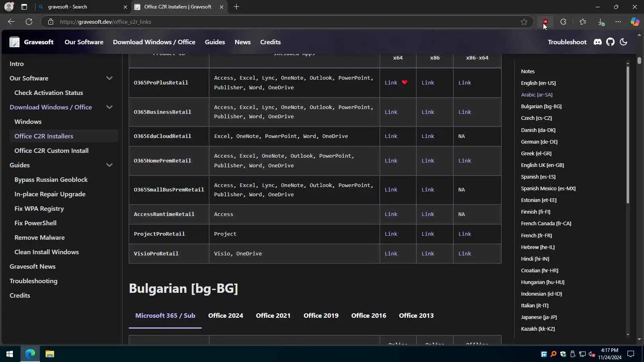Screen dimensions: 644x362
Task: Open the Troubleshoot header link
Action: pyautogui.click(x=567, y=42)
